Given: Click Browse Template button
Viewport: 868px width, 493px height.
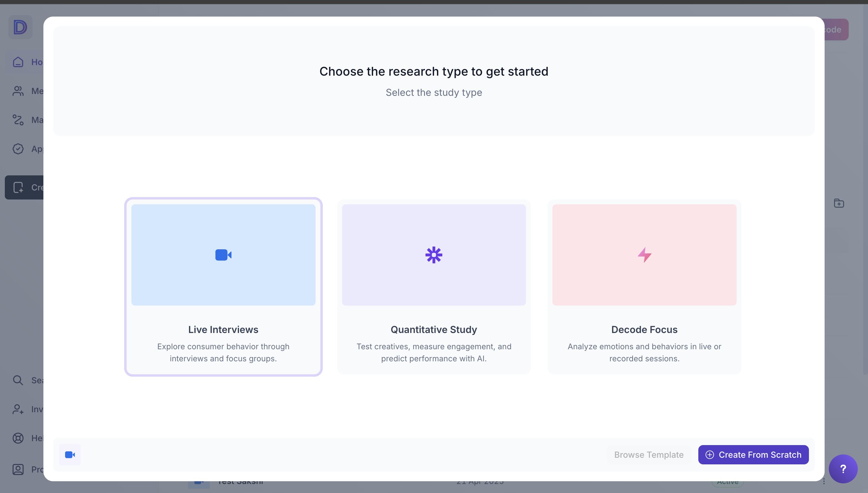Looking at the screenshot, I should click(649, 454).
